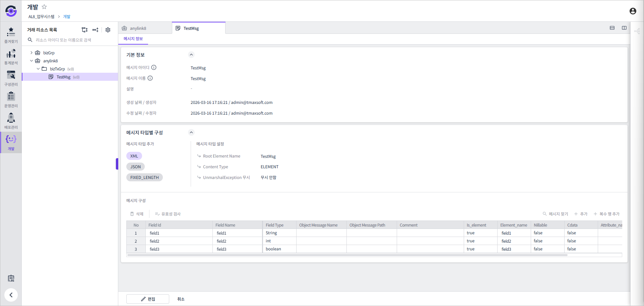
Task: Switch to the TestMsg tab
Action: point(199,28)
